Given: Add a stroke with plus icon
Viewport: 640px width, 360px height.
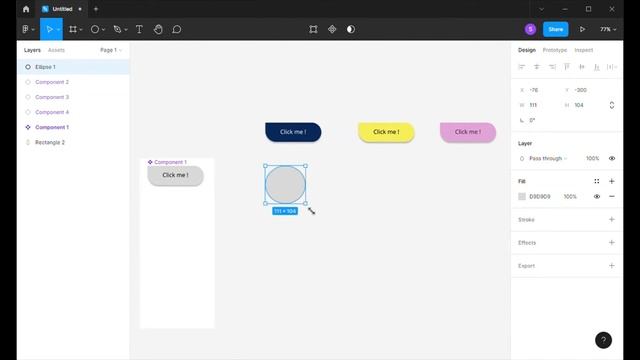Looking at the screenshot, I should 611,219.
